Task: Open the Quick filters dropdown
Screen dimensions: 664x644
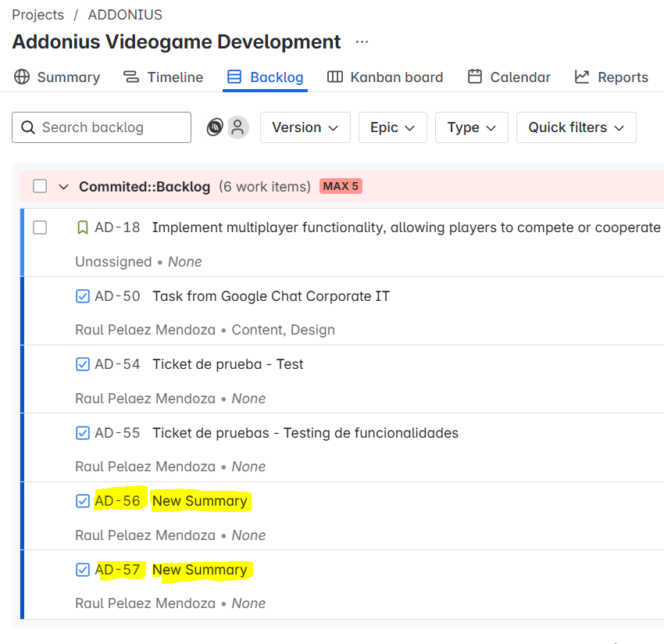Action: pos(576,127)
